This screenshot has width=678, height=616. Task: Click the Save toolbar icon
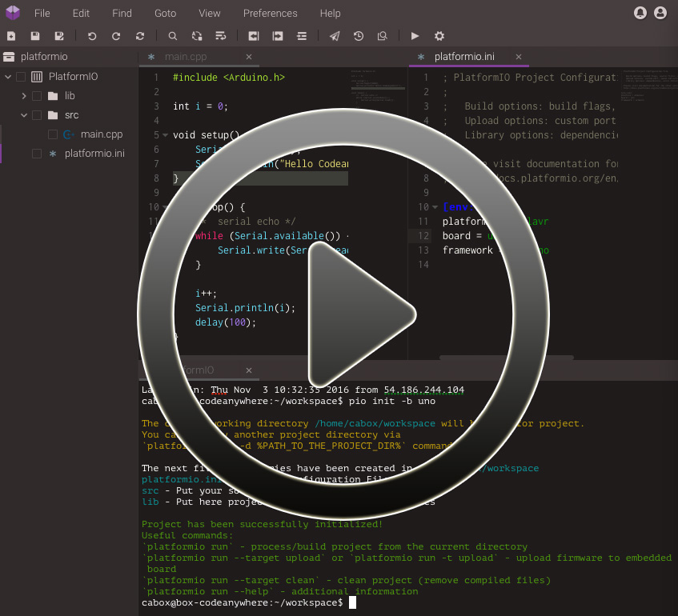[x=35, y=36]
